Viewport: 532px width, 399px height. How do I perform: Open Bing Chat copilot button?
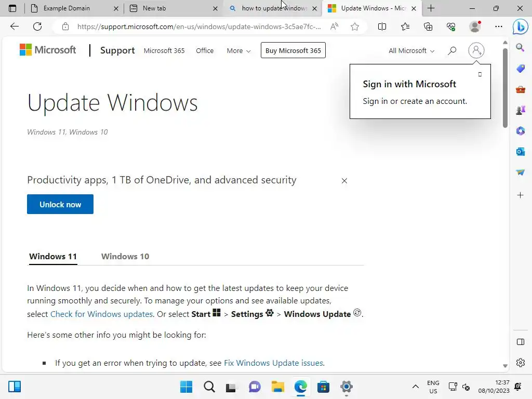point(520,27)
